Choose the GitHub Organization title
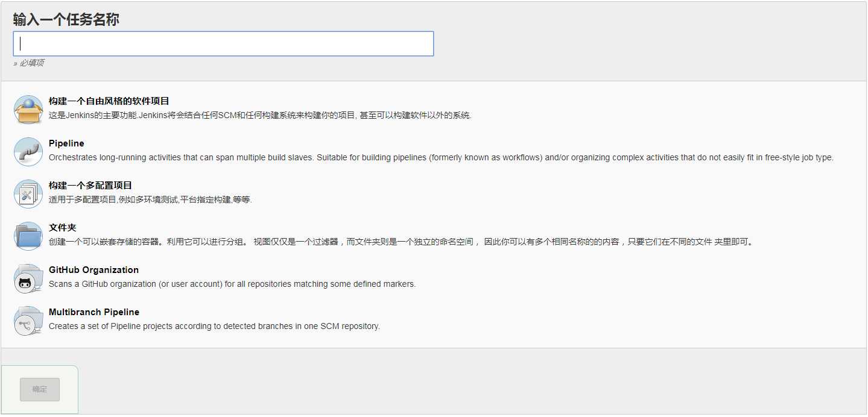 coord(93,270)
